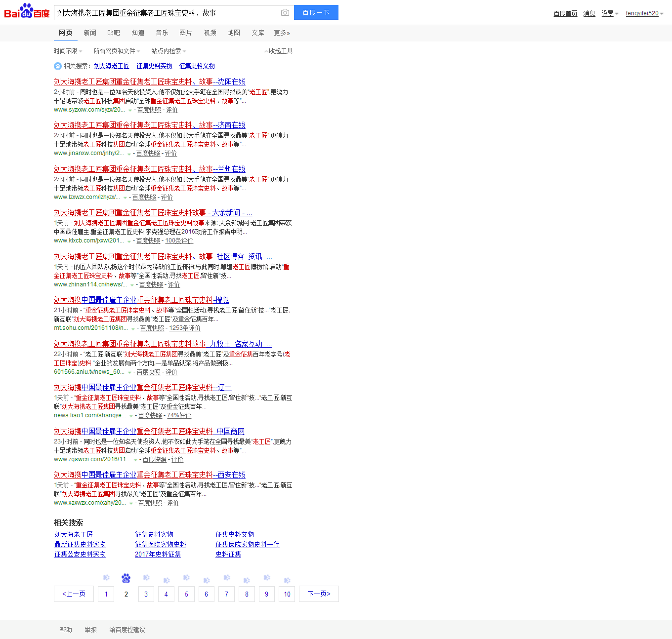Open the 兰州在线 search result title
This screenshot has width=672, height=639.
point(150,169)
